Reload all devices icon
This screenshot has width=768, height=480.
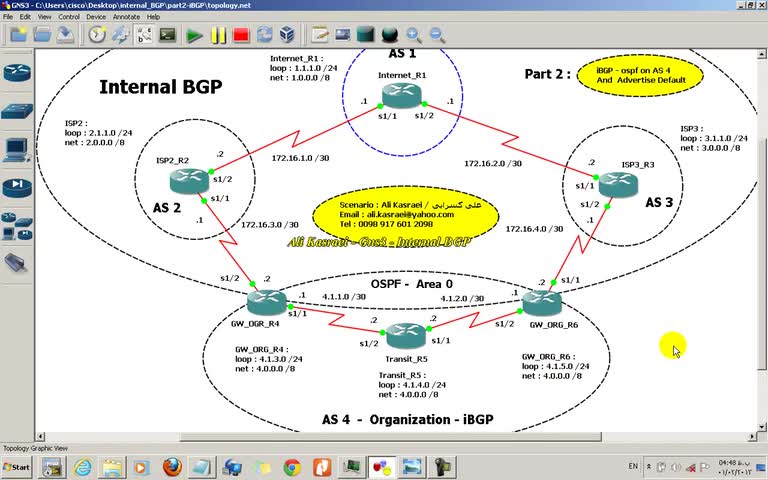point(264,35)
